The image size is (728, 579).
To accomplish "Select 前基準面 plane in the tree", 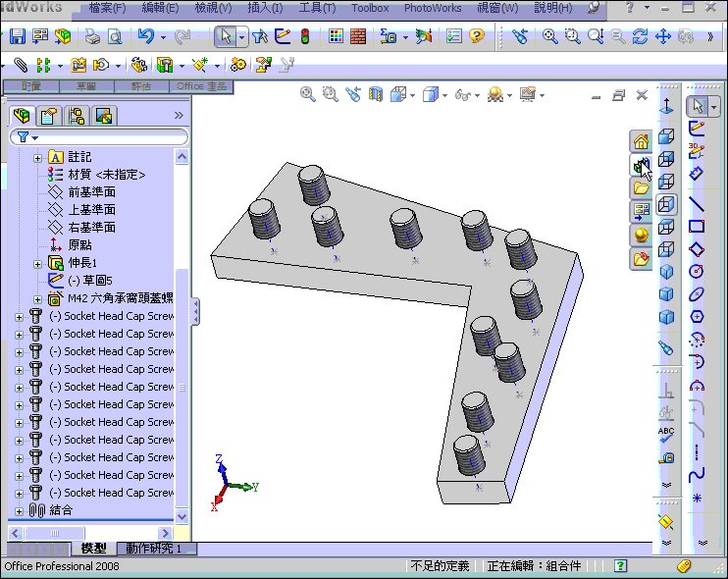I will tap(81, 191).
